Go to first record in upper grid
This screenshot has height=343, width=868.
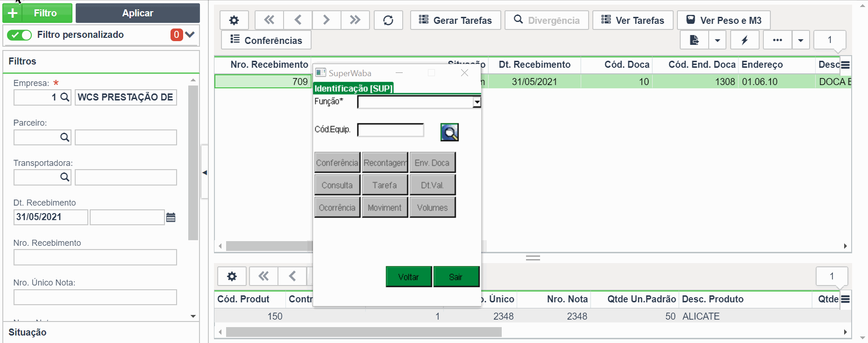(x=269, y=20)
